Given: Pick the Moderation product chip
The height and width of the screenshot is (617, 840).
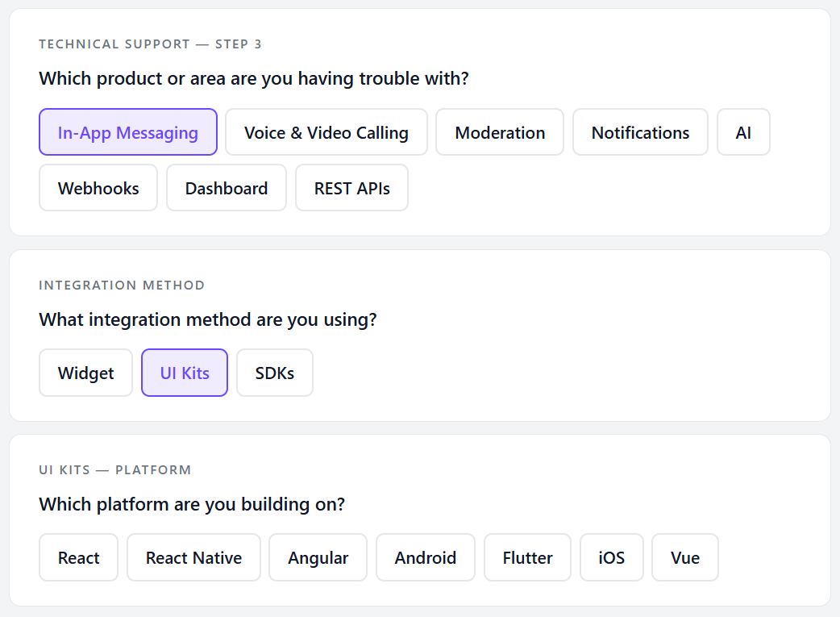Looking at the screenshot, I should pos(500,132).
